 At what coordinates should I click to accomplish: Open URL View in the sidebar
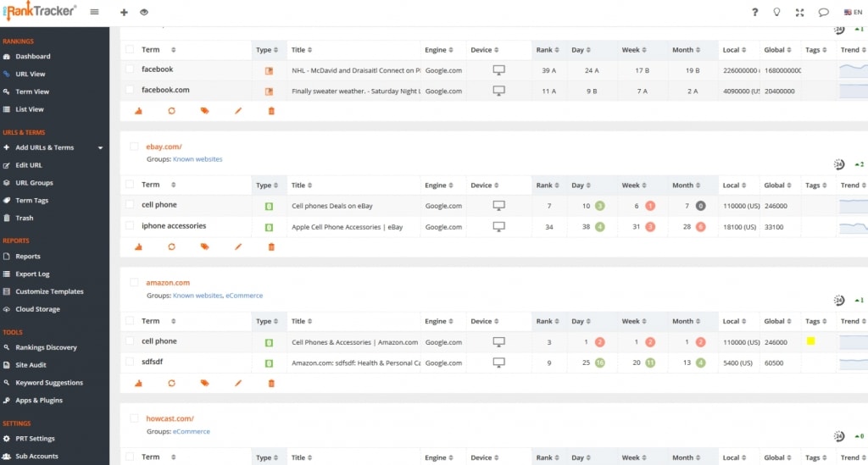[31, 74]
